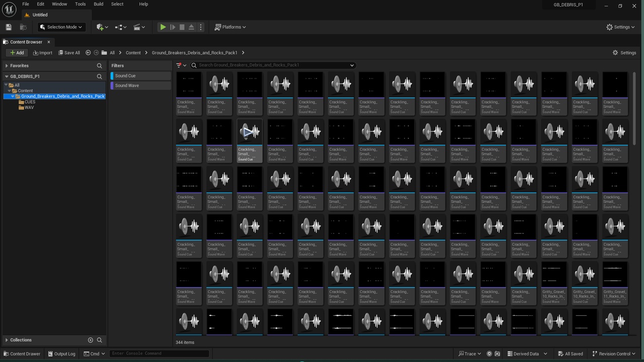
Task: Open the Tools menu
Action: point(80,4)
